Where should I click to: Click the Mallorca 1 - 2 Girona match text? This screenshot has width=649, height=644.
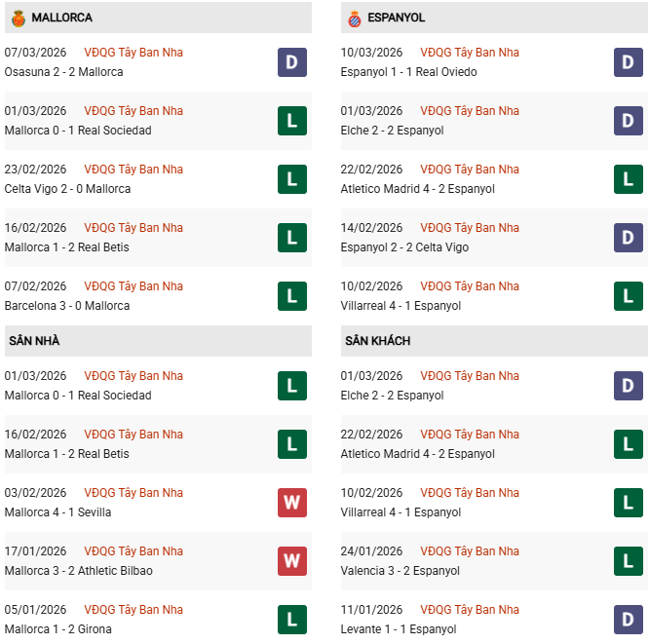click(57, 629)
